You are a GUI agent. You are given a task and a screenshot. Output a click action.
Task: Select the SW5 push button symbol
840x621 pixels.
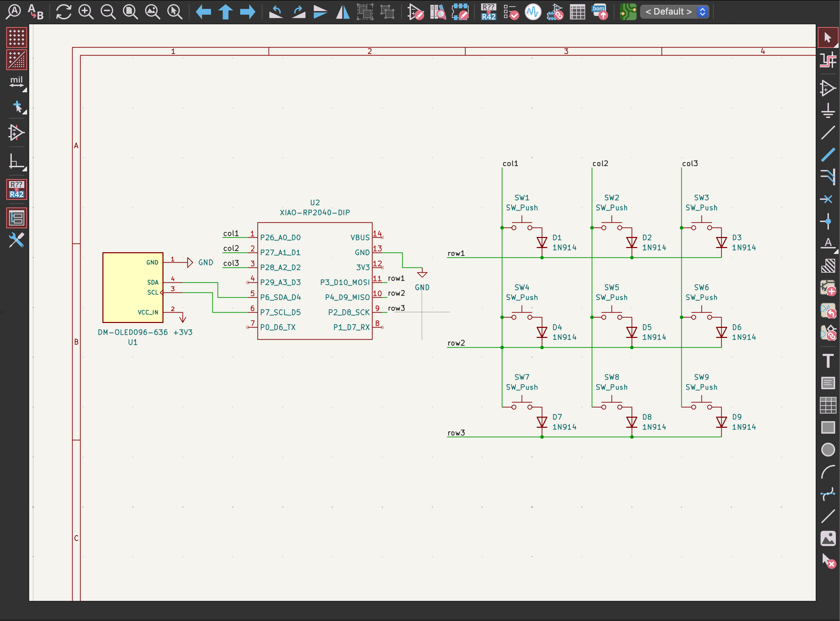coord(611,313)
